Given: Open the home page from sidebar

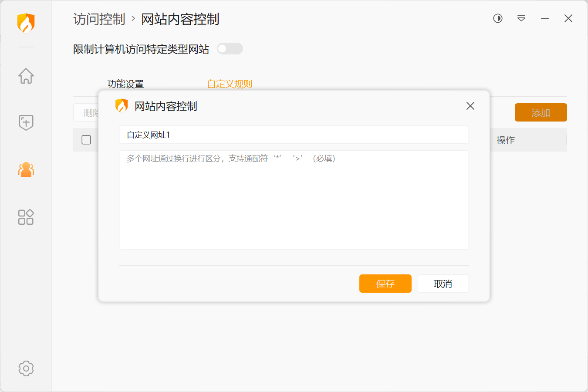Looking at the screenshot, I should [26, 76].
